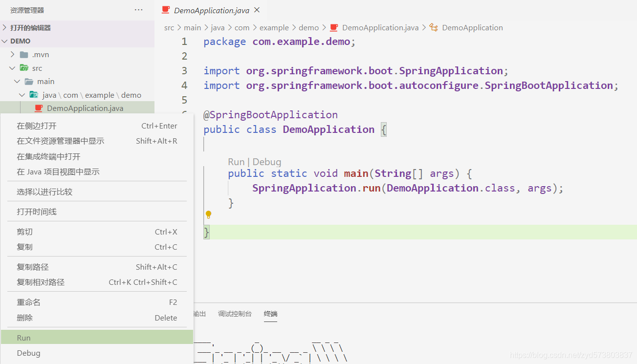The image size is (637, 364).
Task: Click line number 1 in gutter
Action: (184, 42)
